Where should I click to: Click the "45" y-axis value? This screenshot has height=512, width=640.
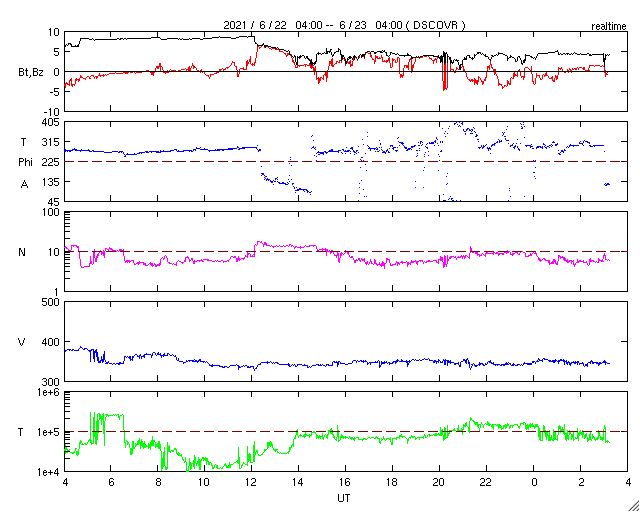pos(54,201)
